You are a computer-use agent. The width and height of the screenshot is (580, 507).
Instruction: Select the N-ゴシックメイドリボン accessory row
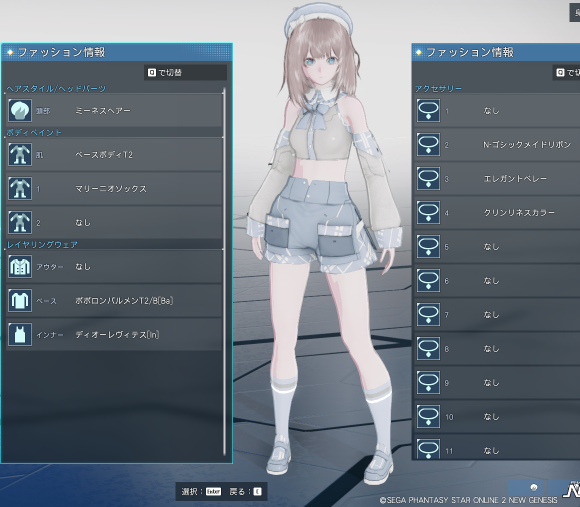click(497, 145)
